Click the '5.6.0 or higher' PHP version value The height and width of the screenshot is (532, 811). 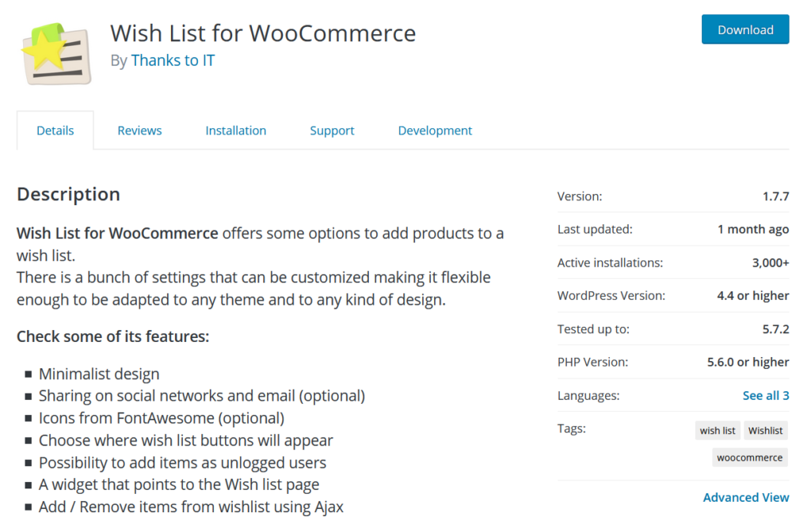click(x=748, y=363)
